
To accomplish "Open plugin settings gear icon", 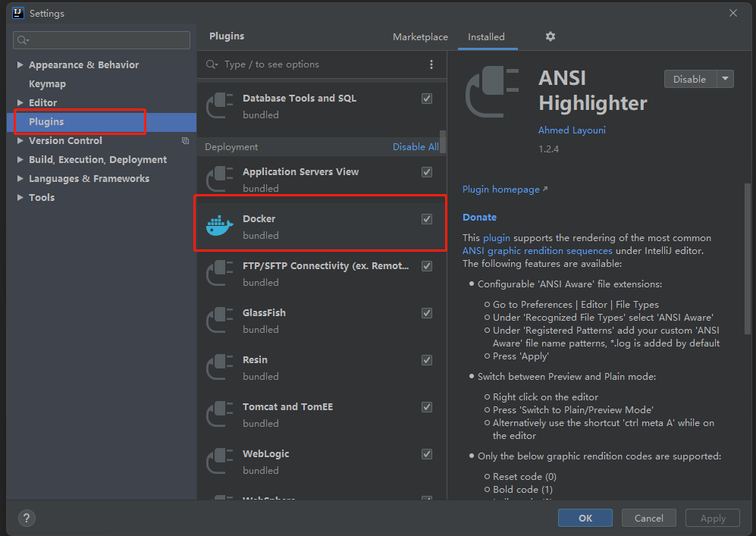I will click(551, 36).
